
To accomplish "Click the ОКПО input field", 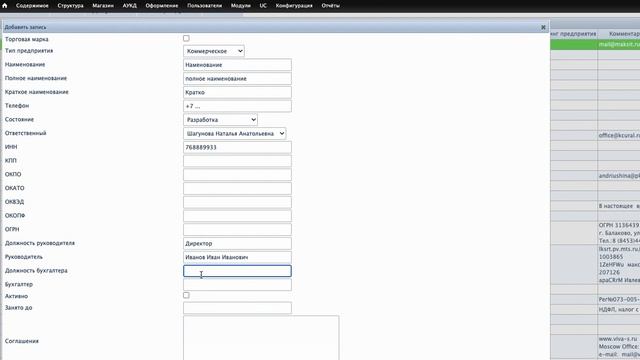I will tap(237, 175).
